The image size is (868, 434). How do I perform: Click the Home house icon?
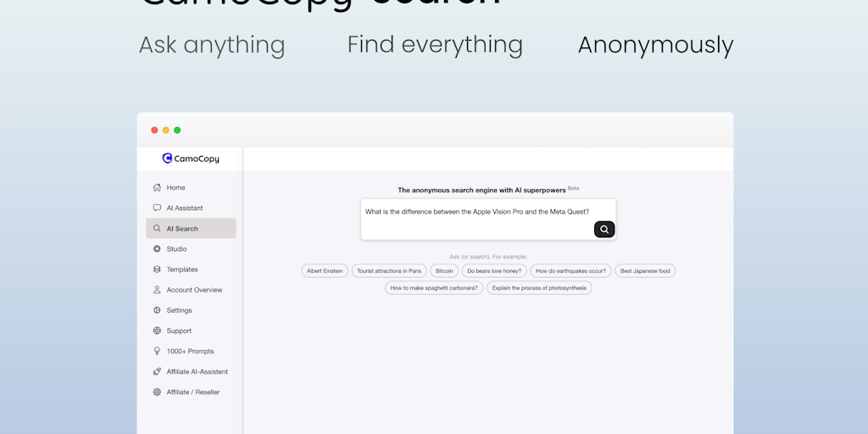157,187
